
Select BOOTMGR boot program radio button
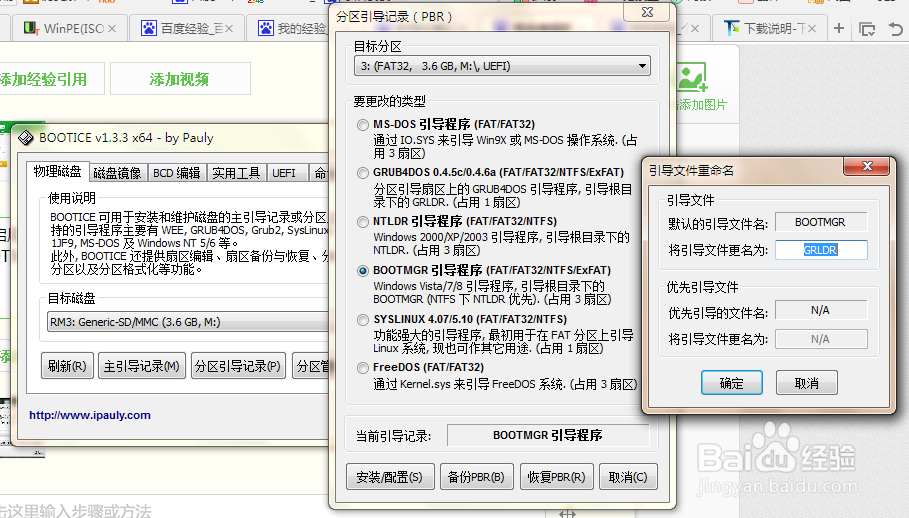(363, 271)
